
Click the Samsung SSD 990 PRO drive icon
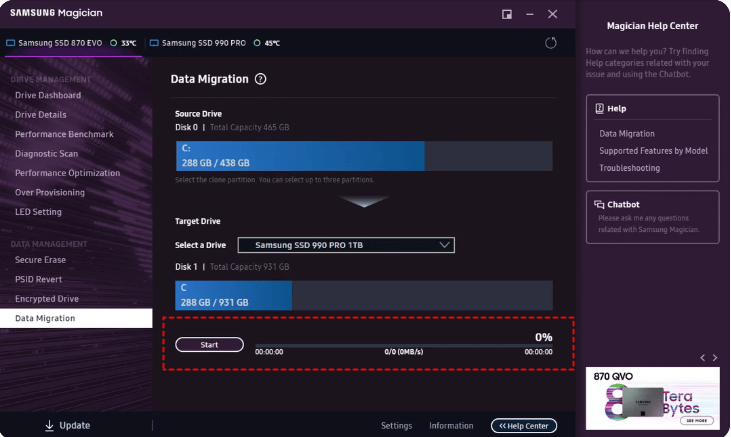tap(154, 43)
